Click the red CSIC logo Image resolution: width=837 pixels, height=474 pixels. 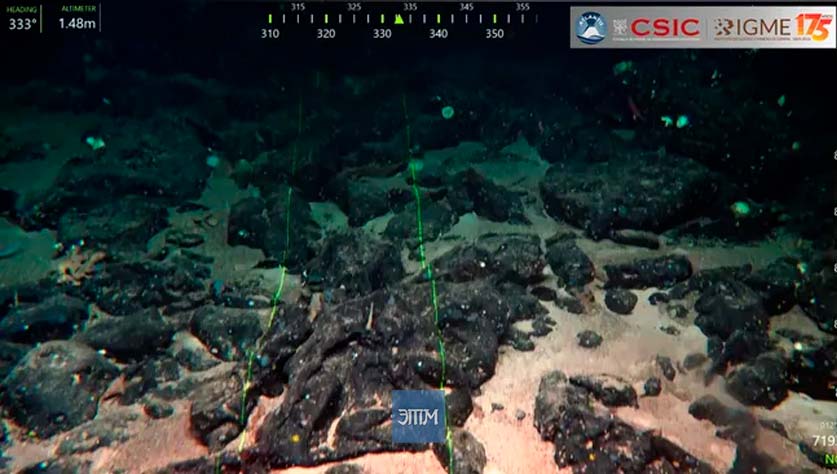(x=665, y=28)
